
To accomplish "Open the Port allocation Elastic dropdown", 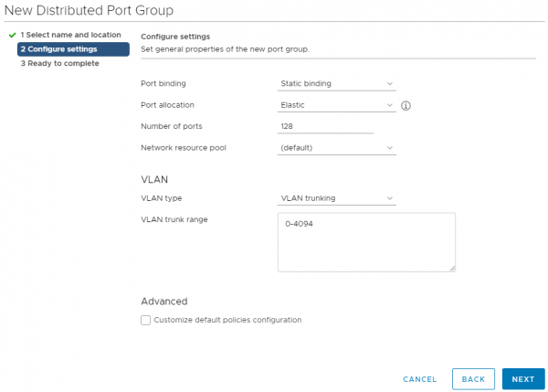I will (x=335, y=105).
